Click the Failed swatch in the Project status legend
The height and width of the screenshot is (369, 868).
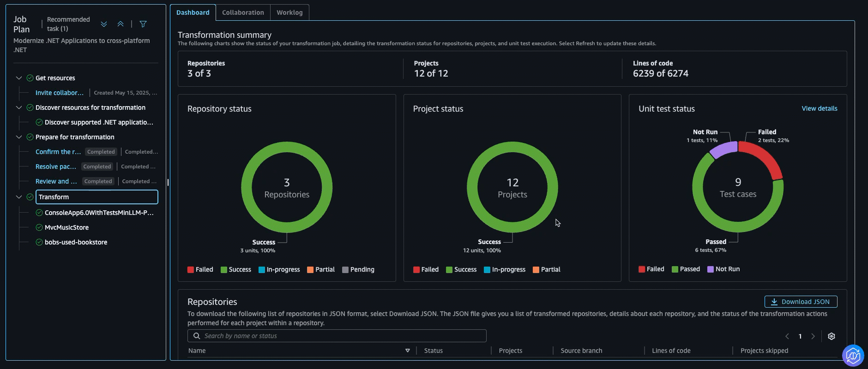(416, 270)
